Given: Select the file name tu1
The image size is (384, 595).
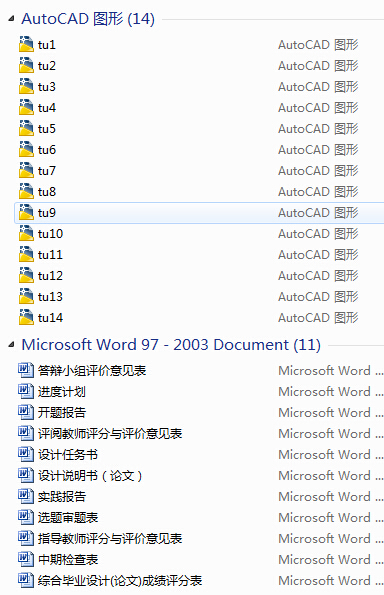Looking at the screenshot, I should [x=47, y=45].
